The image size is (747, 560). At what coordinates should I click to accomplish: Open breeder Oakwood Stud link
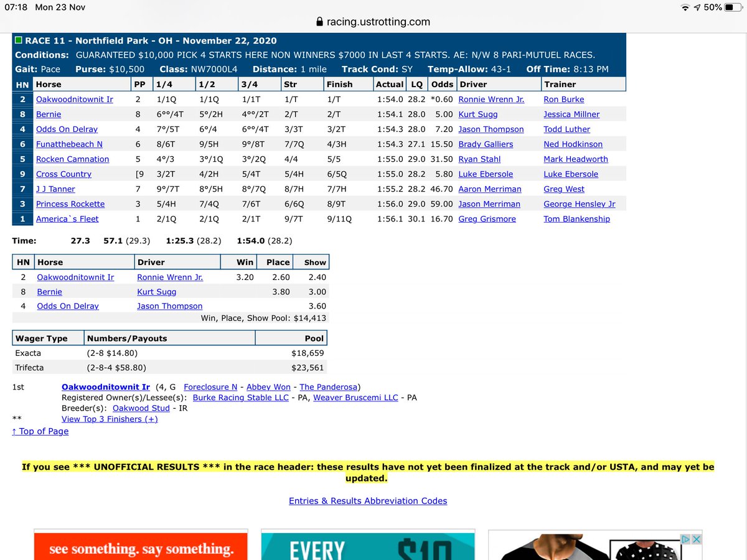[x=141, y=408]
